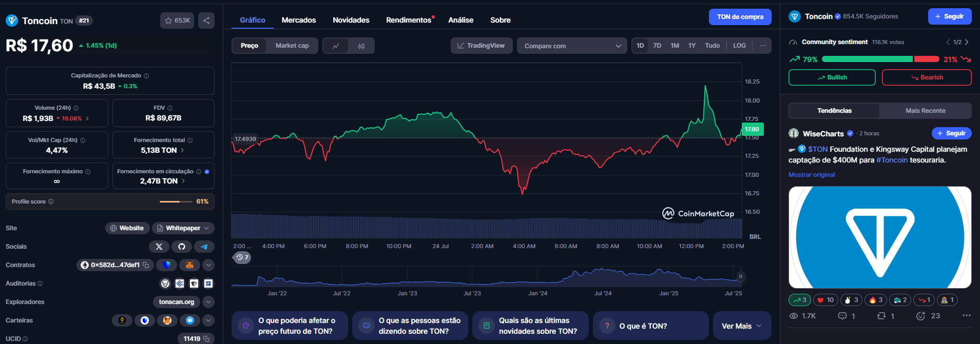This screenshot has height=344, width=980.
Task: Toggle LOG scale on the chart
Action: click(x=739, y=46)
